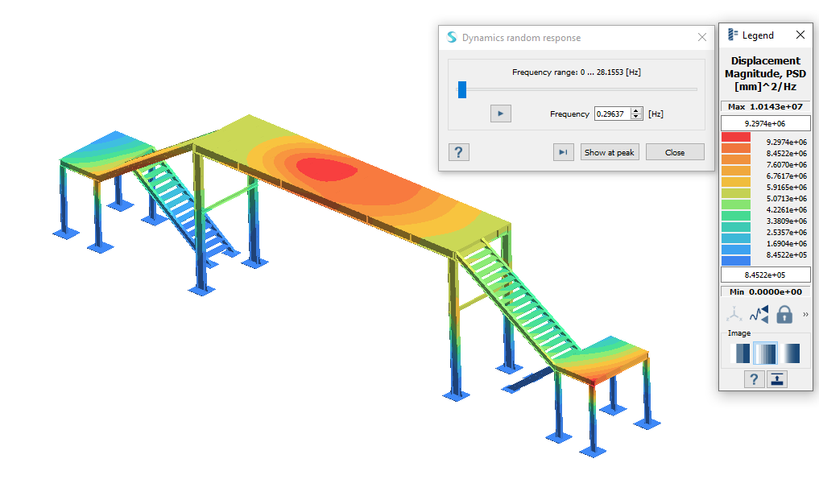Open help in Dynamics random response dialog
This screenshot has height=504, width=819.
(x=458, y=152)
